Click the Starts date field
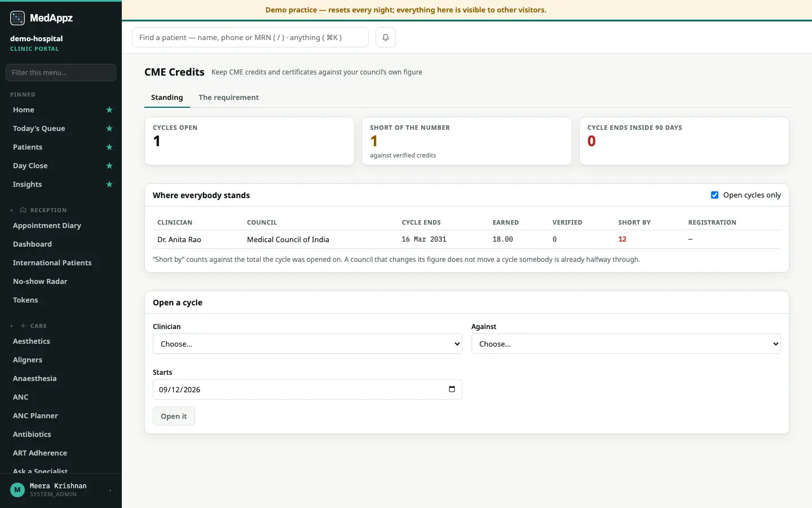 307,389
